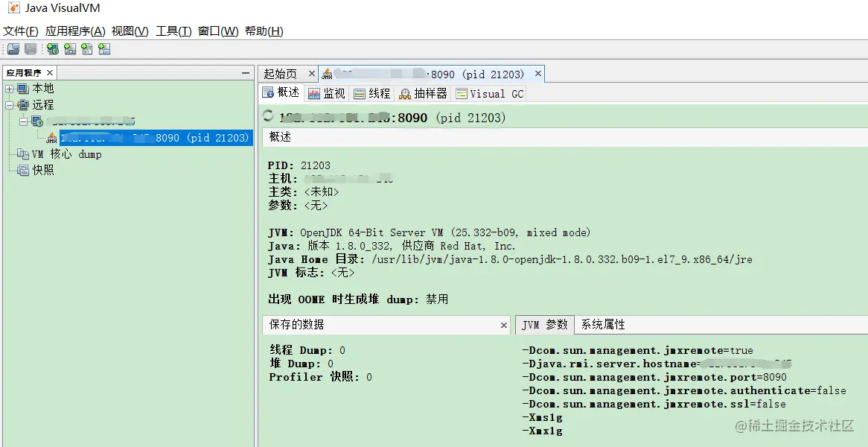Viewport: 868px width, 447px height.
Task: Click the 线程 Dump: 0 entry
Action: pos(307,350)
